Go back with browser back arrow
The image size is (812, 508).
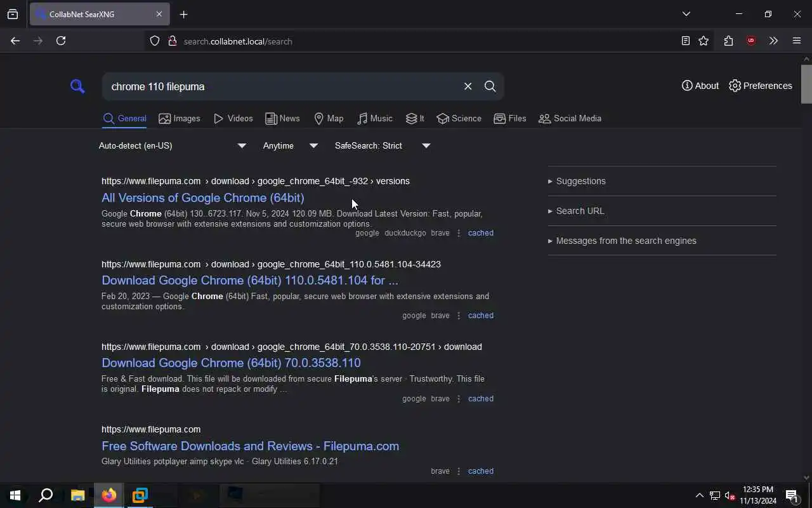15,41
